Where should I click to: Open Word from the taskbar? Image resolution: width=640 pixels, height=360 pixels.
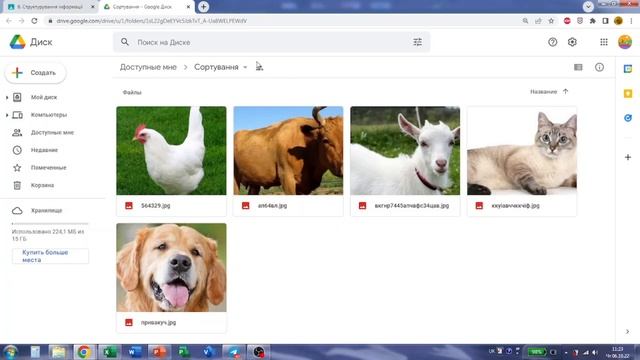[x=134, y=352]
